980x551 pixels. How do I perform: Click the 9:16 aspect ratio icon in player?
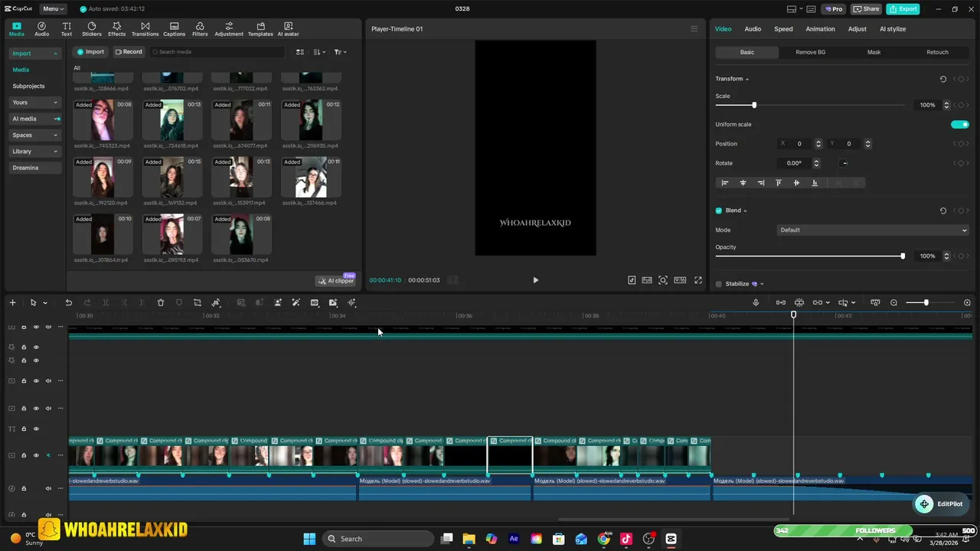click(680, 280)
